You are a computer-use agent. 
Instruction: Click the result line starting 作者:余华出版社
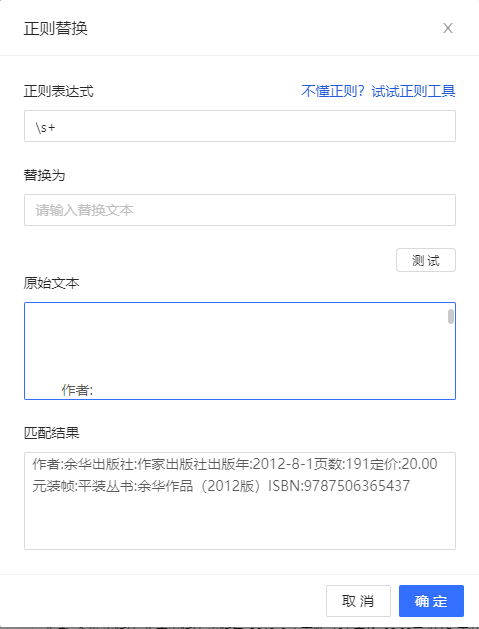(235, 464)
